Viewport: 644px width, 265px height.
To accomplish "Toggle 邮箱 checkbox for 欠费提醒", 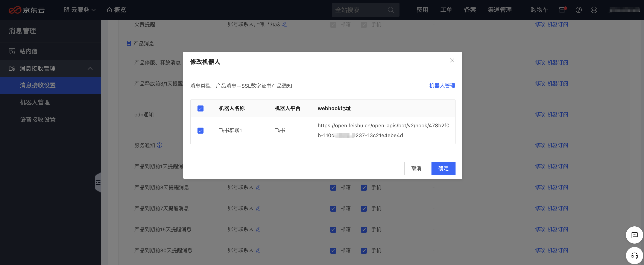I will coord(333,24).
